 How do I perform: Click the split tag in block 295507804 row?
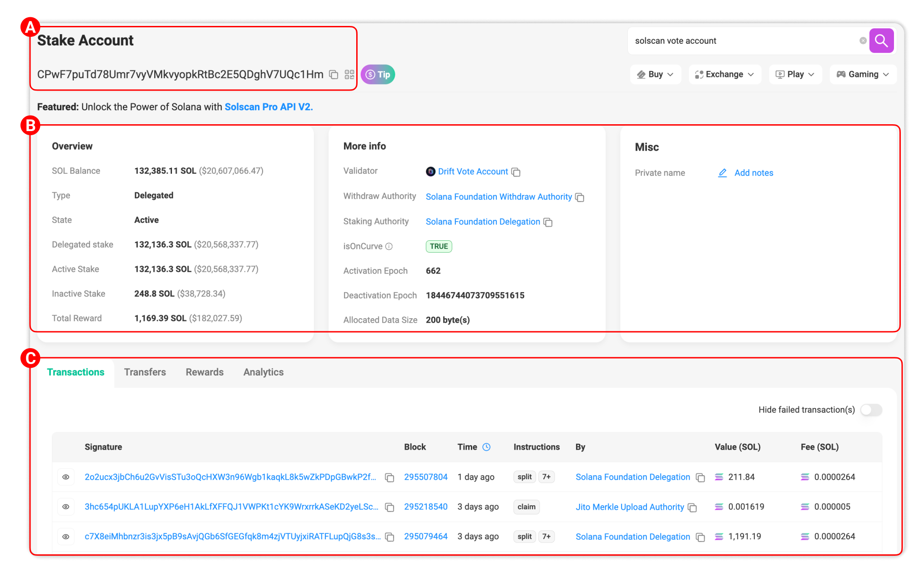point(525,477)
